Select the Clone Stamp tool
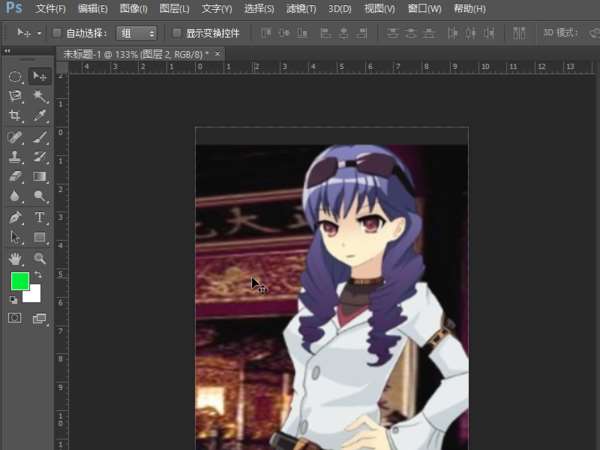This screenshot has width=600, height=450. (x=15, y=157)
